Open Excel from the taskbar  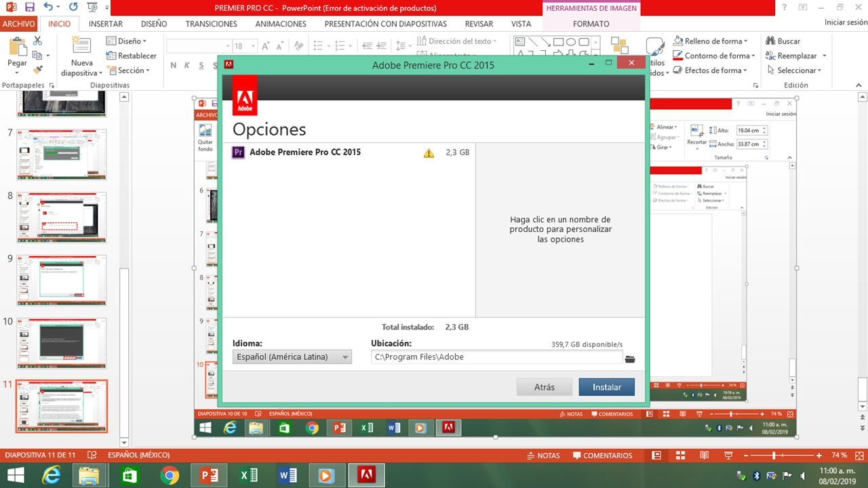coord(248,476)
